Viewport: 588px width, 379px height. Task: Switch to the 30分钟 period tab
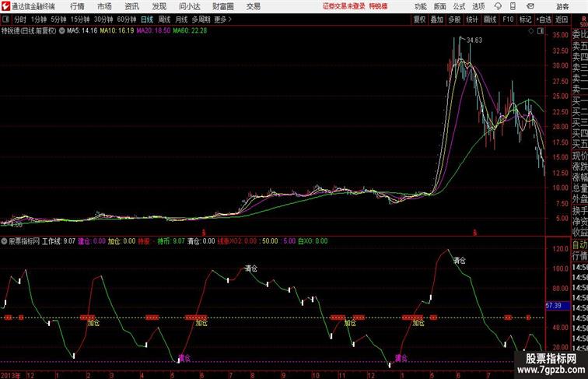point(103,19)
